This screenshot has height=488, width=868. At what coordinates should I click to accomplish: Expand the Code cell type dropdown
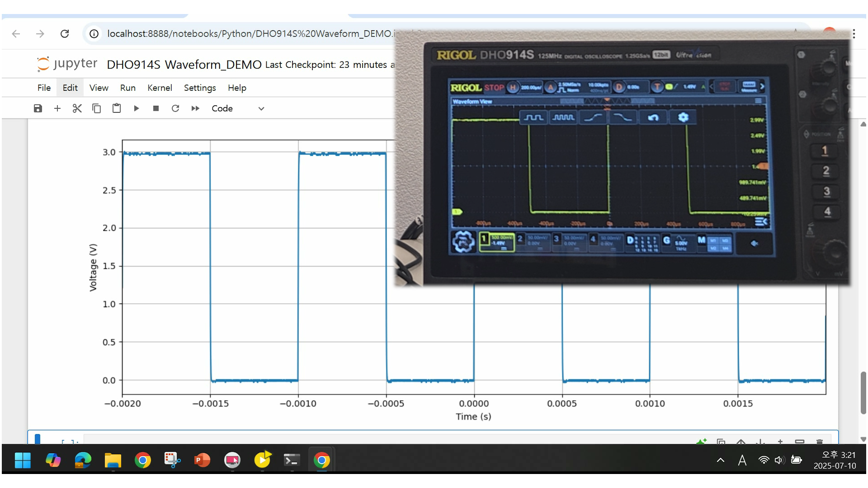pos(238,108)
